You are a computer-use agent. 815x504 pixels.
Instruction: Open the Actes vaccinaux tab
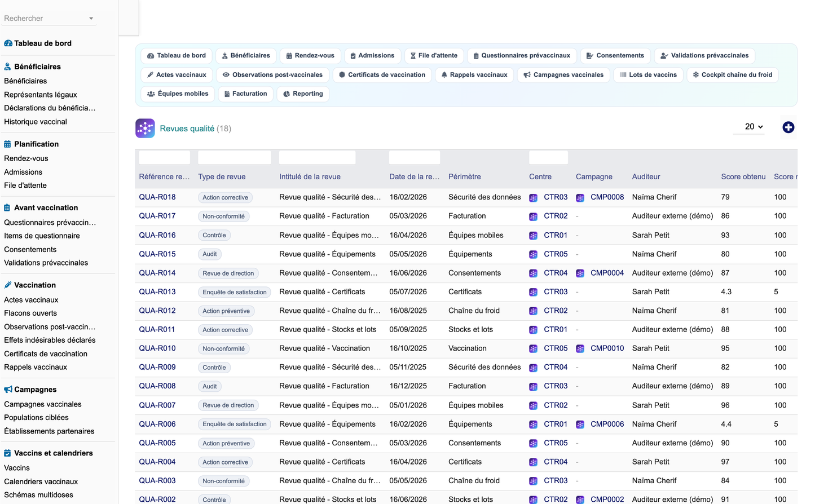point(177,75)
